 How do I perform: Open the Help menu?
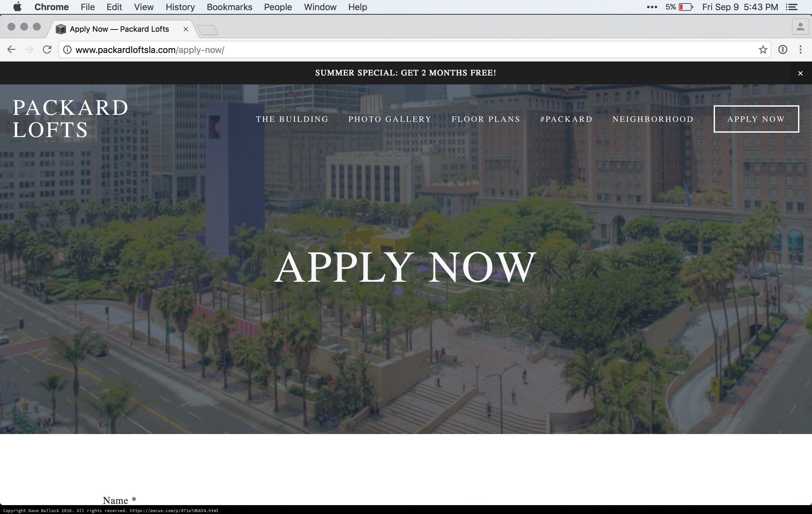click(358, 7)
